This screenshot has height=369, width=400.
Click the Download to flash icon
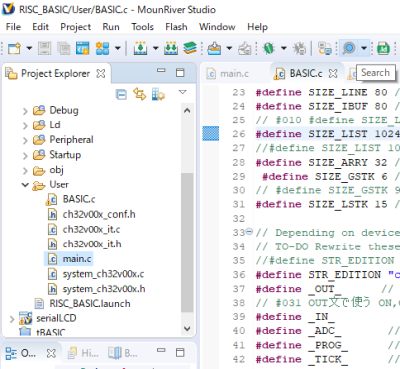pos(214,49)
